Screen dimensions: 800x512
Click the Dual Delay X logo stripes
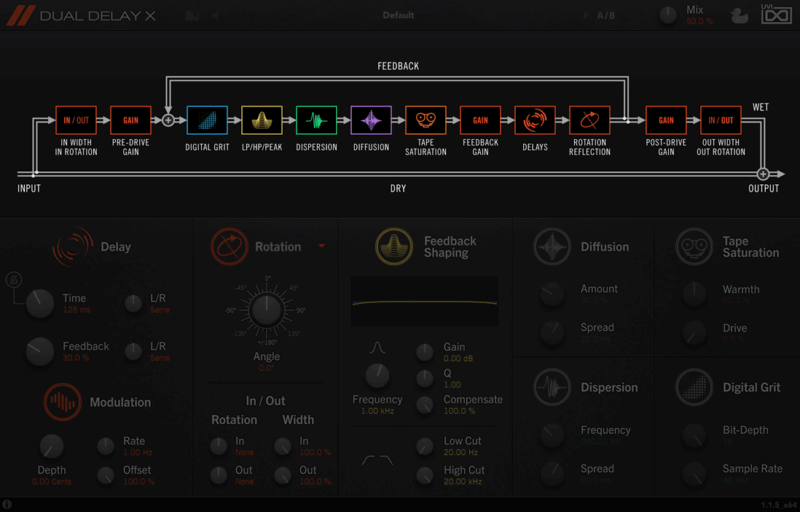[21, 15]
